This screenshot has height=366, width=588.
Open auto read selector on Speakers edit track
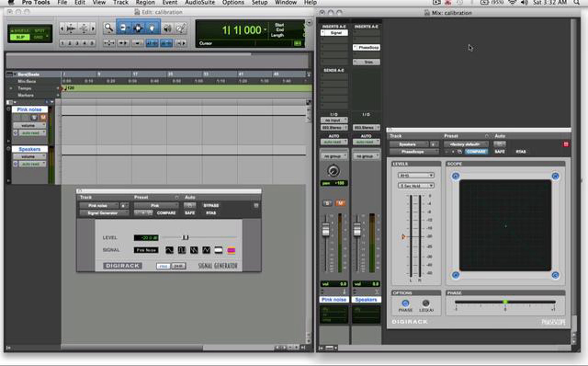coord(32,164)
